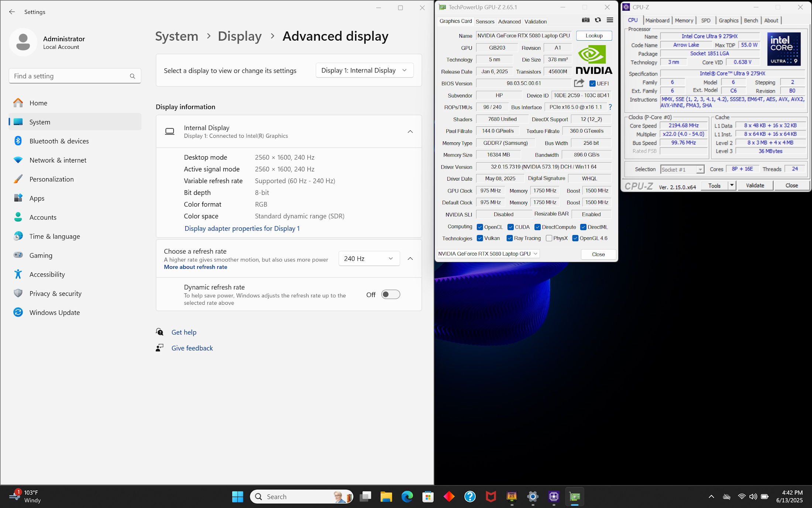Viewport: 812px width, 508px height.
Task: Open the 240 Hz refresh rate dropdown
Action: [369, 259]
